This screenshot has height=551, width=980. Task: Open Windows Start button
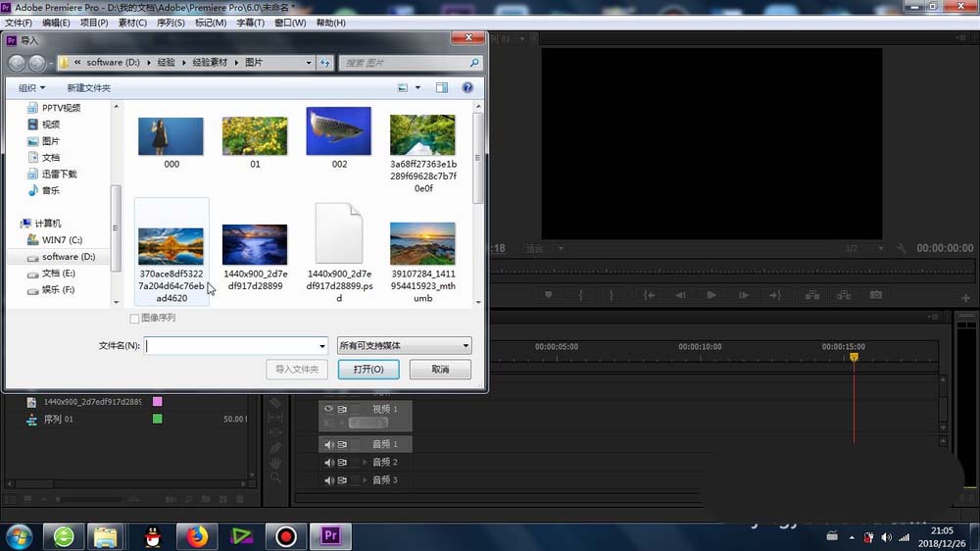19,536
